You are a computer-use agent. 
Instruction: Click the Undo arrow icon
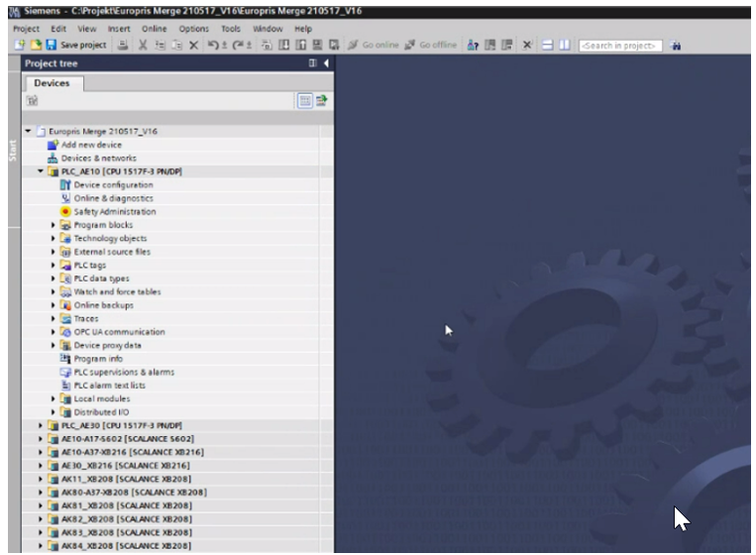(x=213, y=45)
